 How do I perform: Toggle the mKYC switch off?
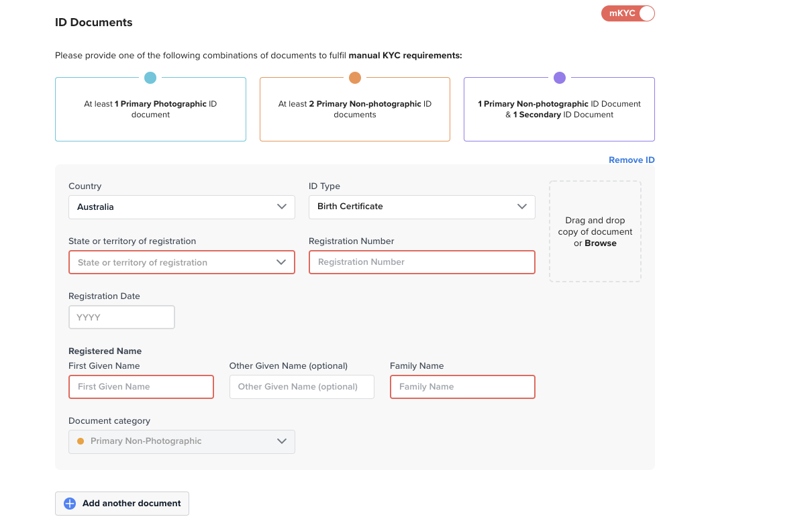pos(627,13)
